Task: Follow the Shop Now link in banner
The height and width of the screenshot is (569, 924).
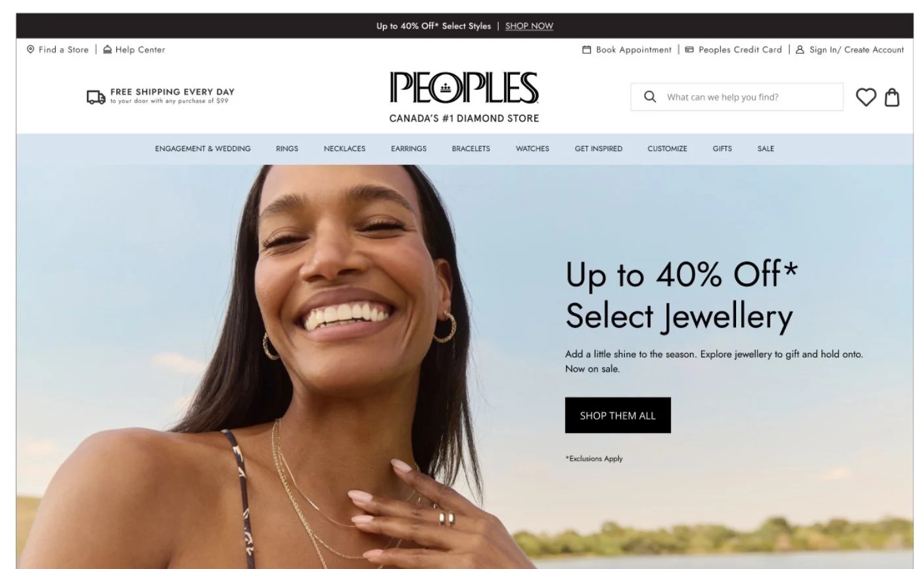Action: (529, 26)
